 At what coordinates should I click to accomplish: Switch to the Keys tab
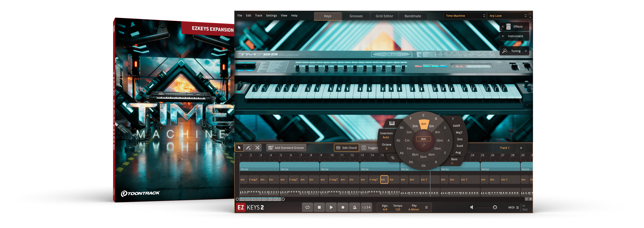click(328, 16)
